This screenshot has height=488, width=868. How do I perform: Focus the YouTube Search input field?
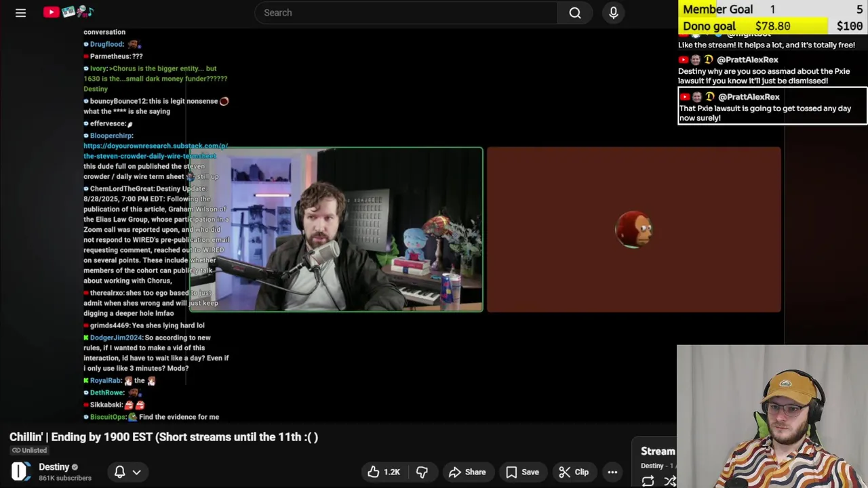[x=407, y=13]
